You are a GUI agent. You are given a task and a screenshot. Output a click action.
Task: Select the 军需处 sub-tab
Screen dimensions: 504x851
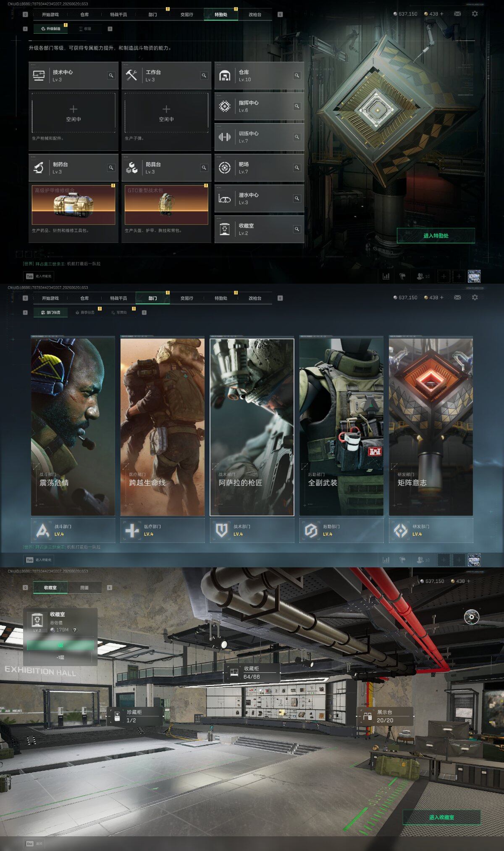click(x=119, y=313)
